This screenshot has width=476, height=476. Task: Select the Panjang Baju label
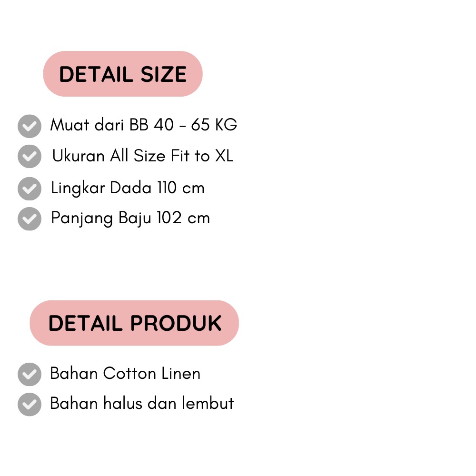pyautogui.click(x=101, y=218)
